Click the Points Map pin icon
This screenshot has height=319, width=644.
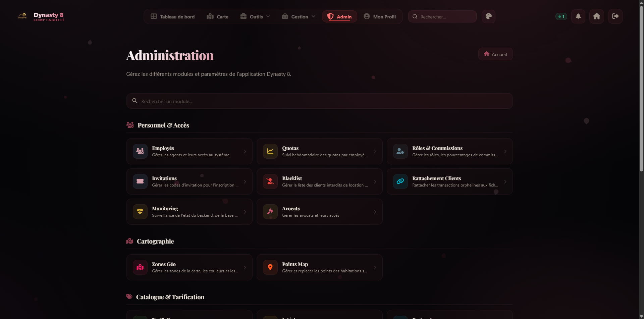[x=270, y=267]
